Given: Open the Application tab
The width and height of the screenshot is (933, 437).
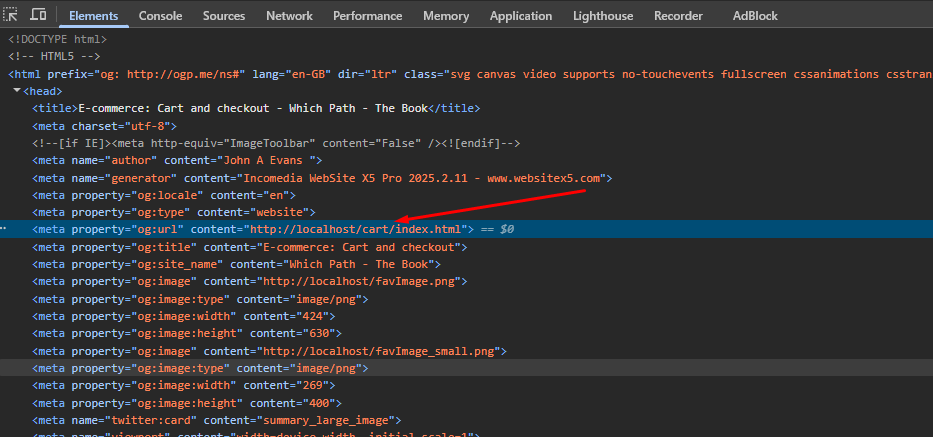Looking at the screenshot, I should coord(521,16).
